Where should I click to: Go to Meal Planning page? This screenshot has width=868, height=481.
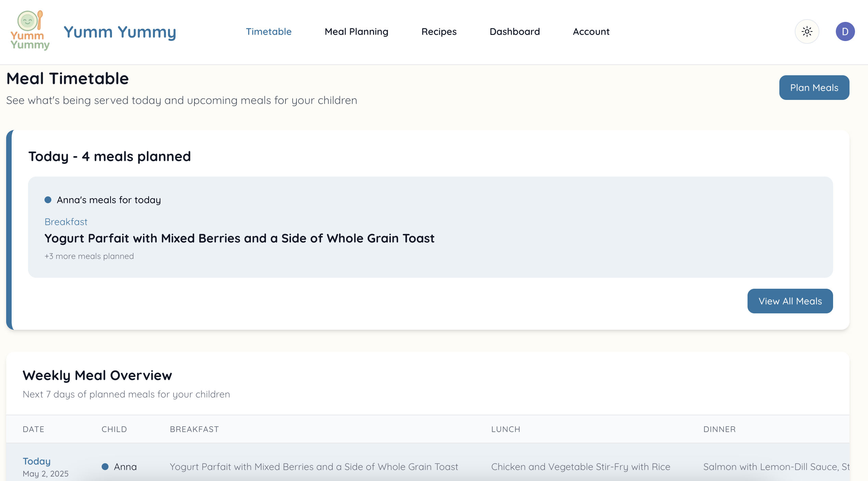click(356, 31)
